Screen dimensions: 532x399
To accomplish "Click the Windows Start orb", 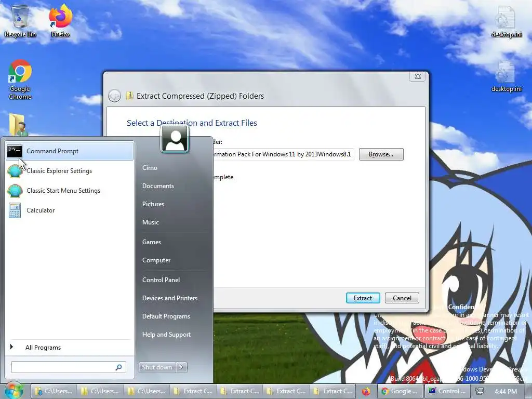I will click(x=14, y=391).
